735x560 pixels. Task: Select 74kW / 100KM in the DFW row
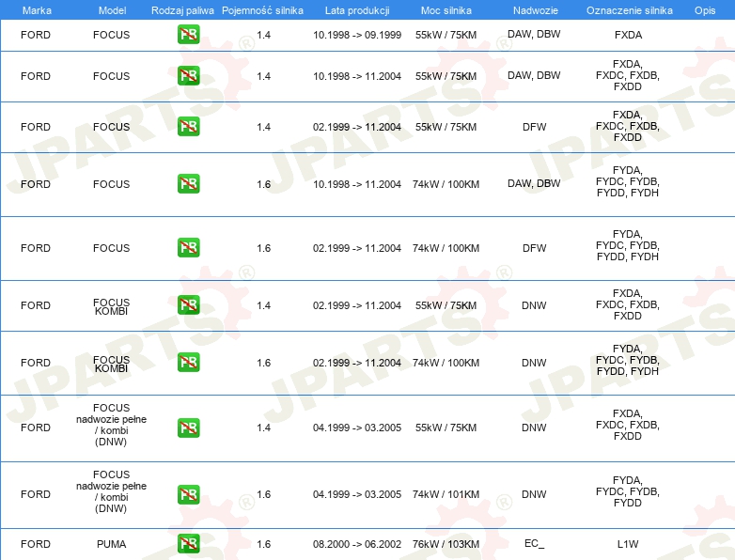pos(446,248)
